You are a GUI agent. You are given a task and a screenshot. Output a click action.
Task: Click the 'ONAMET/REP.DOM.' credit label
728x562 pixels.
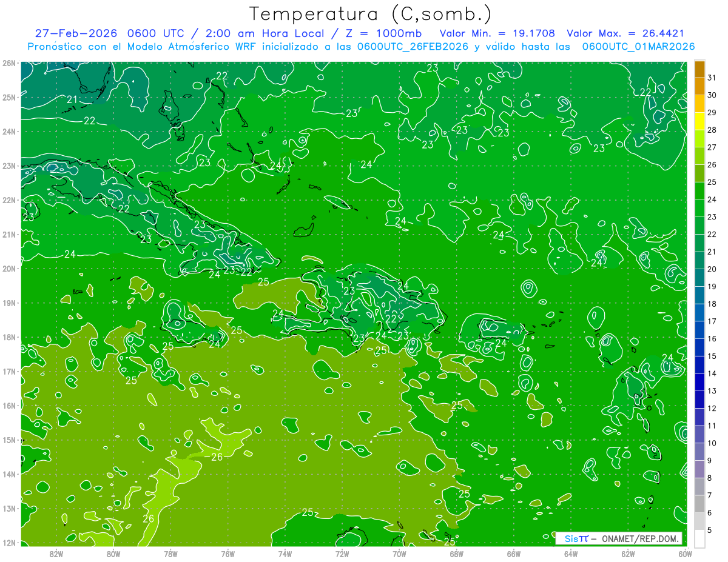(x=640, y=538)
